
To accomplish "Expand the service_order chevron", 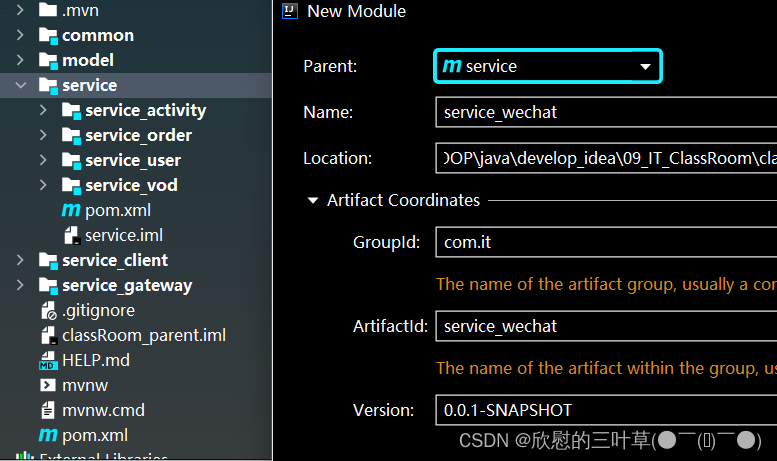I will coord(43,135).
